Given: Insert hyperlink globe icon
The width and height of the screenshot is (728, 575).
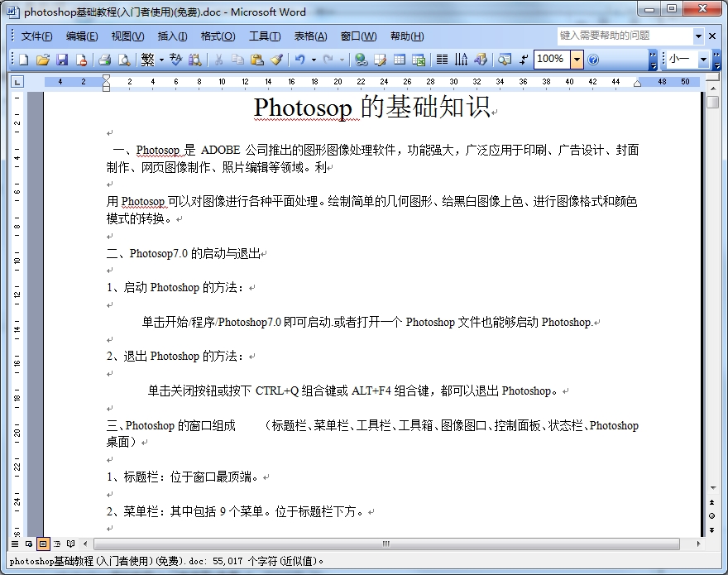Looking at the screenshot, I should [361, 60].
